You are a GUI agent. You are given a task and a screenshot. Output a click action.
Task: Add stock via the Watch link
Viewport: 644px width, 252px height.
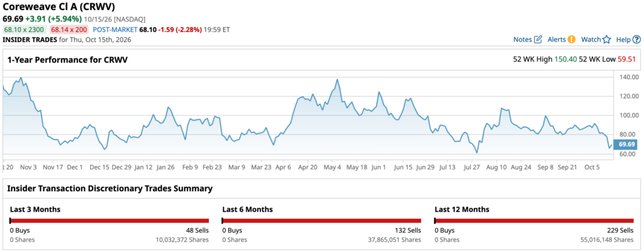[x=591, y=40]
